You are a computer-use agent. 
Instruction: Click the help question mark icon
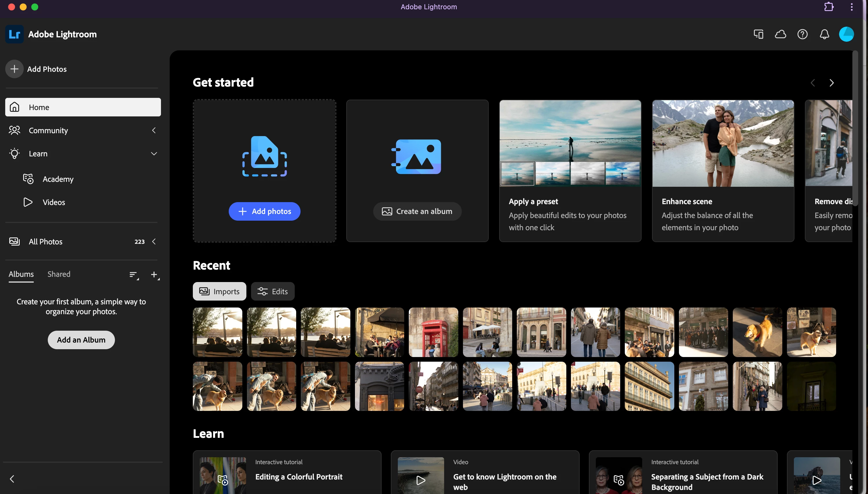[x=802, y=34]
